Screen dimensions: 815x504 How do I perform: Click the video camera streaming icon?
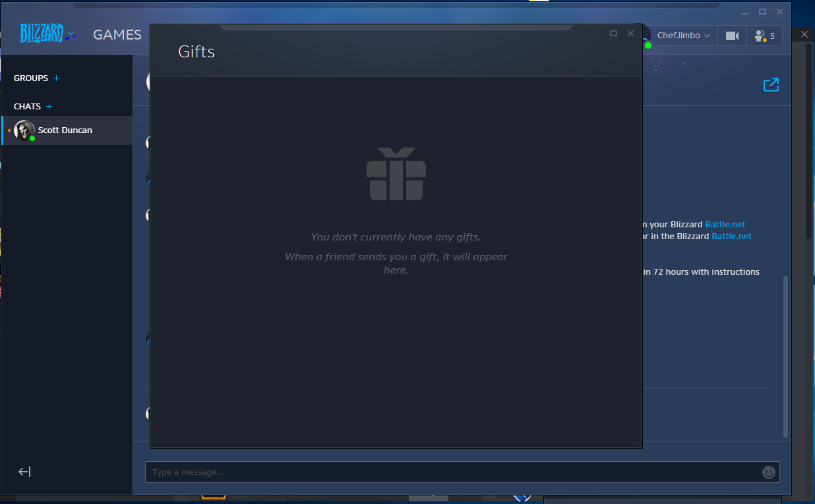click(x=732, y=36)
